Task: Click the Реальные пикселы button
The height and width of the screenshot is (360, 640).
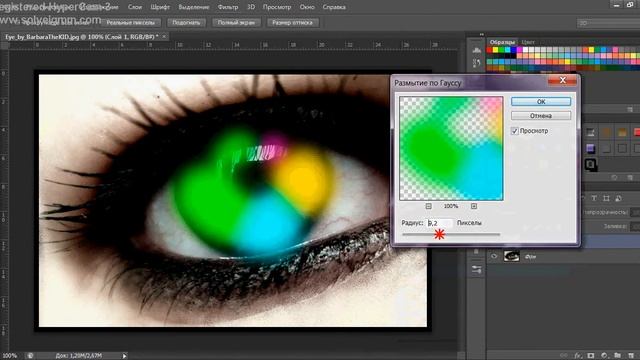Action: point(131,22)
